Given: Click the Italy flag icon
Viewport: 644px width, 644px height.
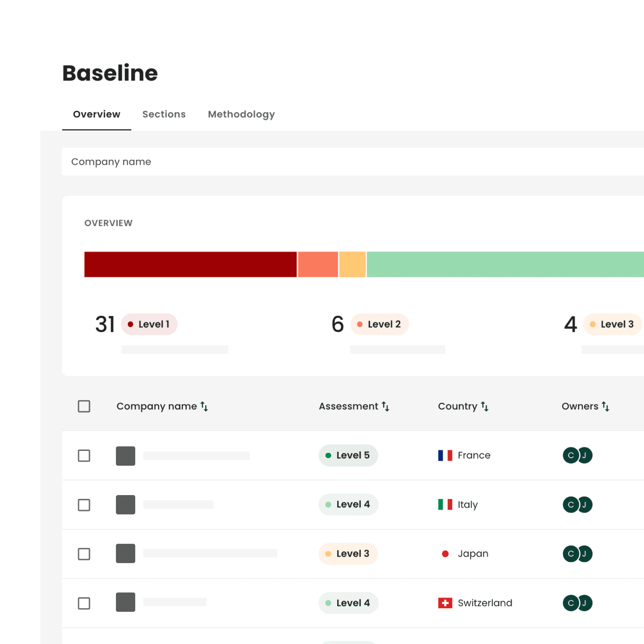Looking at the screenshot, I should [x=445, y=504].
